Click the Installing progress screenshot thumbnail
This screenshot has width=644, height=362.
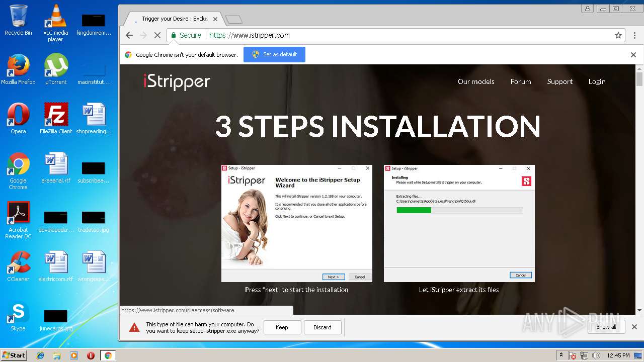[459, 223]
